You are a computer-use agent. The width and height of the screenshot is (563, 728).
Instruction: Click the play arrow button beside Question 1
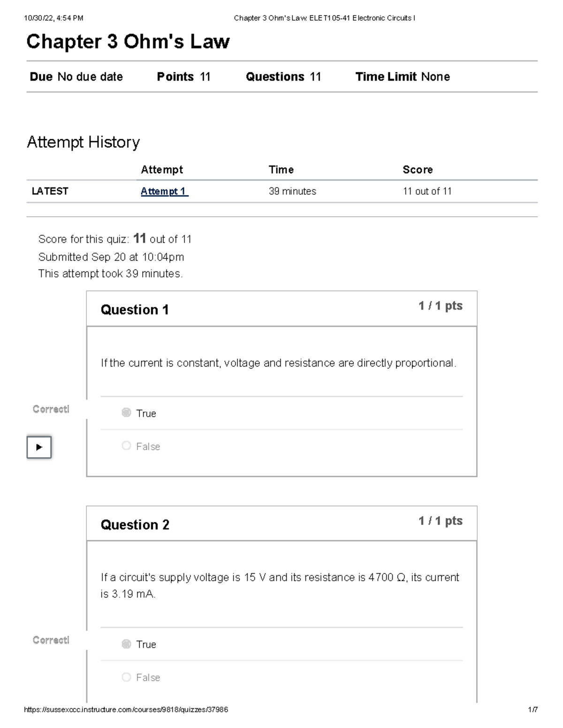coord(39,447)
